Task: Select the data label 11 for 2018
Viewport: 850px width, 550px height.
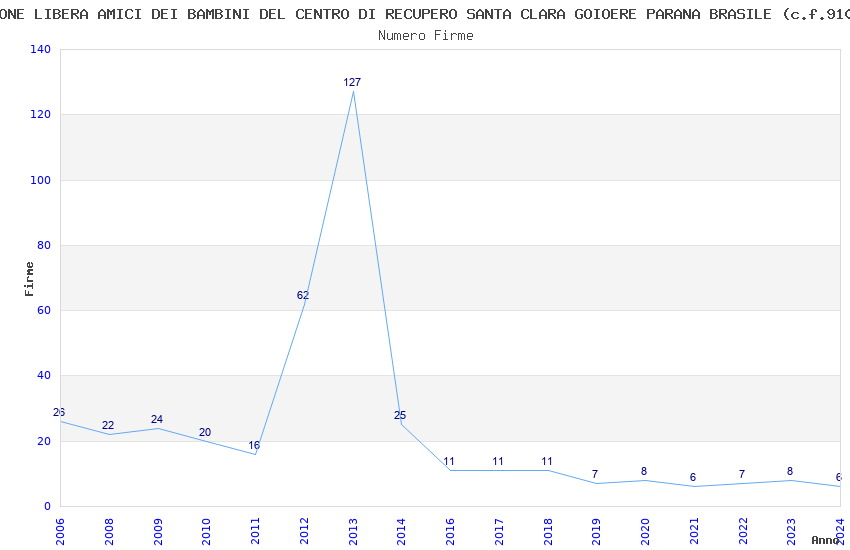Action: [546, 462]
